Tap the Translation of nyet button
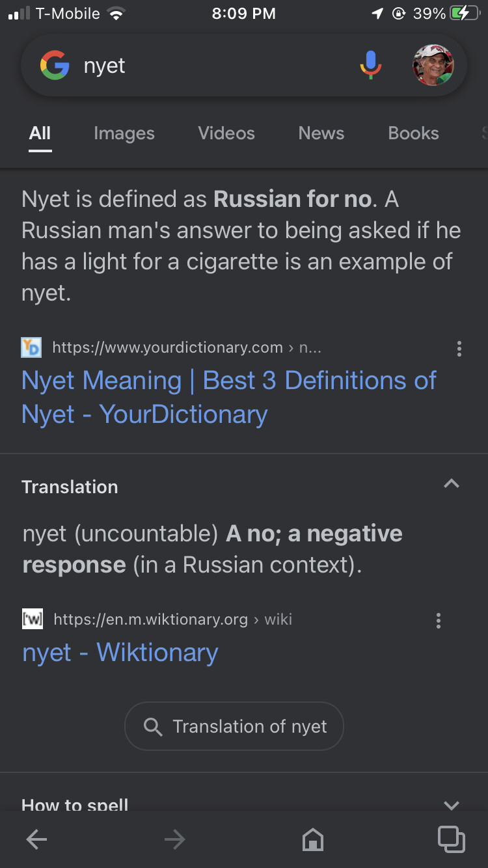 pyautogui.click(x=234, y=726)
